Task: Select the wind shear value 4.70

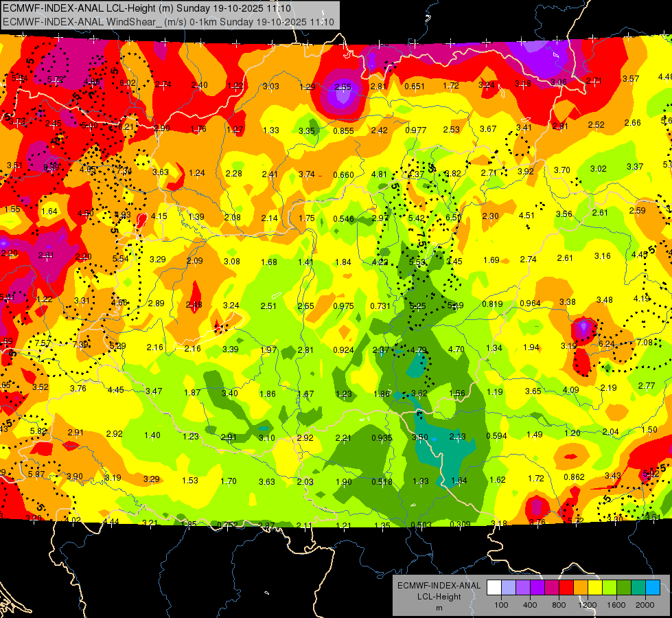Action: click(456, 350)
